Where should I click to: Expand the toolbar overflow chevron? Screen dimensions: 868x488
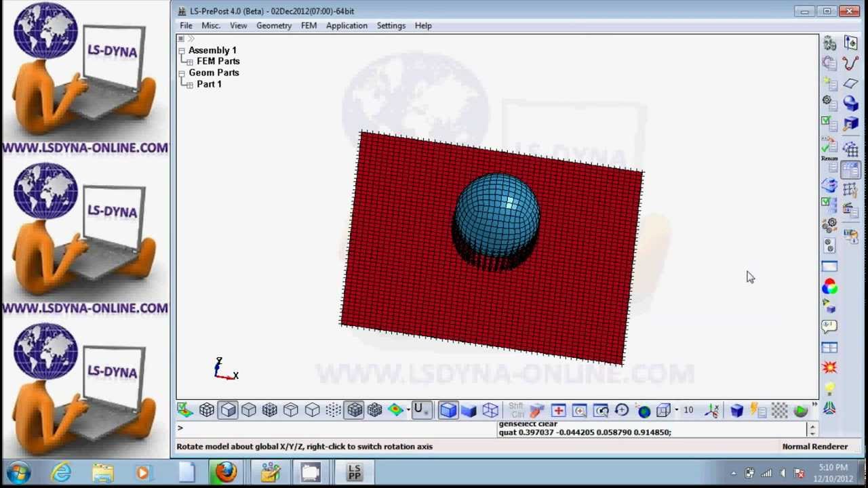[x=814, y=405]
